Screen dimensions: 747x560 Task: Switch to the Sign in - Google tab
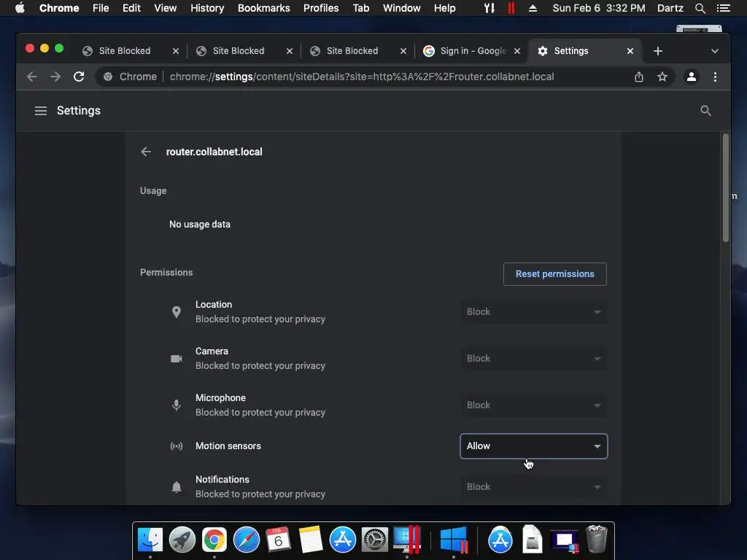473,51
